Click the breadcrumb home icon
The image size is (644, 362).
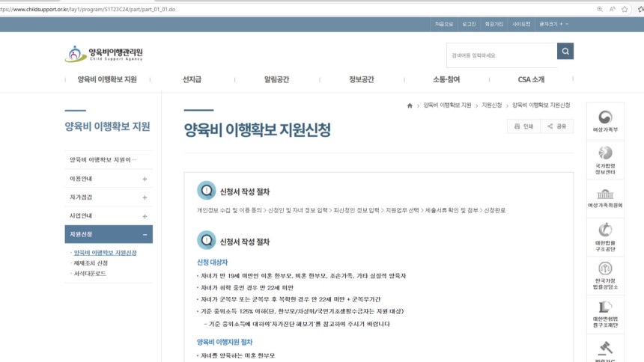point(410,105)
